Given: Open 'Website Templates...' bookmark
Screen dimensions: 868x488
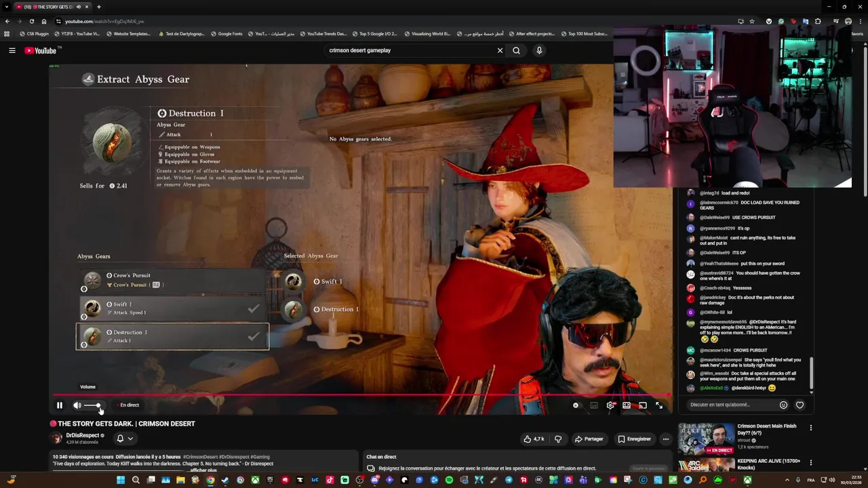Looking at the screenshot, I should click(127, 33).
